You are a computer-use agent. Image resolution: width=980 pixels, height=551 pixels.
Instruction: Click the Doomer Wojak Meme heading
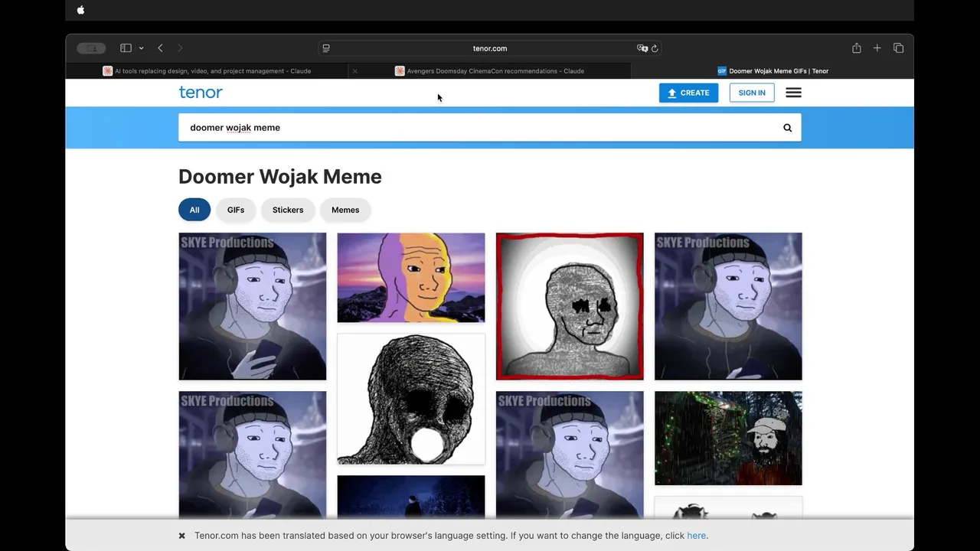[280, 177]
